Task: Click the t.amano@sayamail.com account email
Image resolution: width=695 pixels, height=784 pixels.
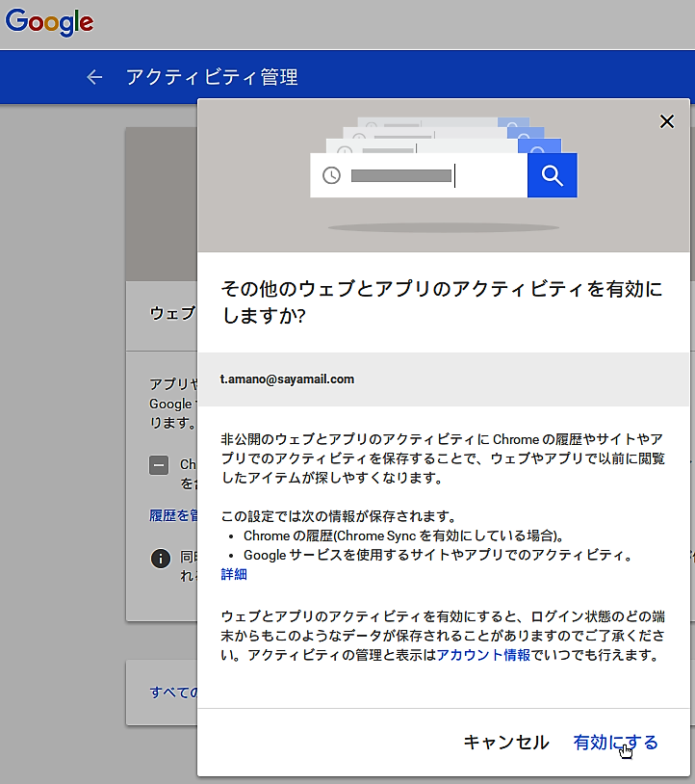Action: (x=287, y=379)
